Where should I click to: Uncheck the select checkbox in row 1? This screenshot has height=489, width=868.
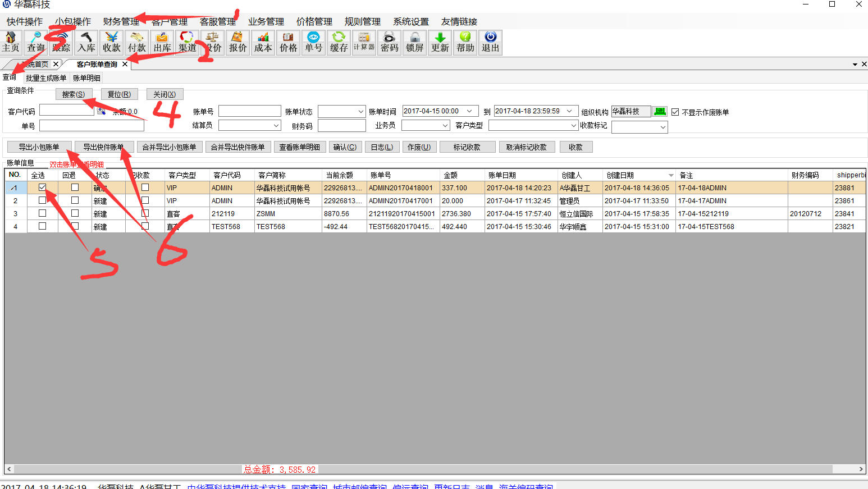pyautogui.click(x=42, y=188)
